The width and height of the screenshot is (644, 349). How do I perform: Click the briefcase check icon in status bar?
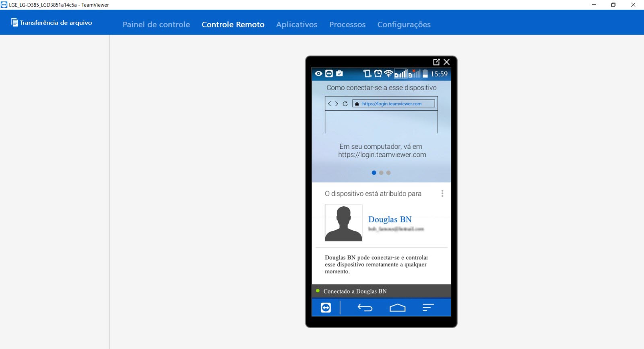tap(340, 73)
